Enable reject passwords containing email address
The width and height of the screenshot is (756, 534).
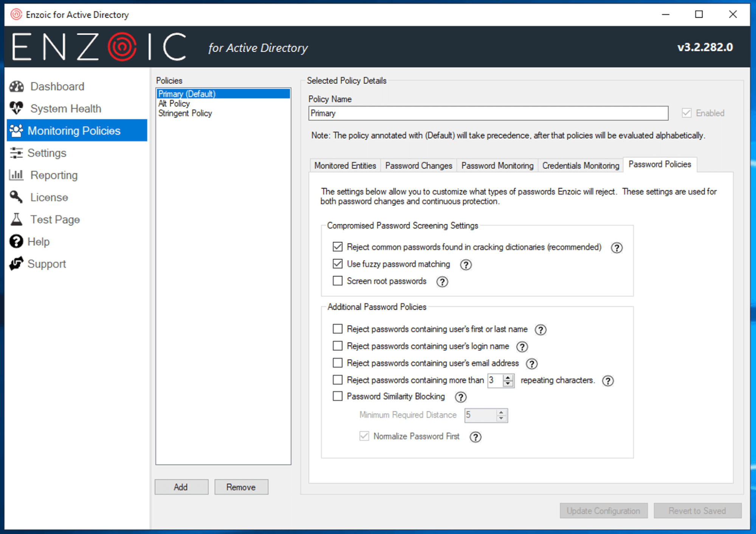[338, 363]
